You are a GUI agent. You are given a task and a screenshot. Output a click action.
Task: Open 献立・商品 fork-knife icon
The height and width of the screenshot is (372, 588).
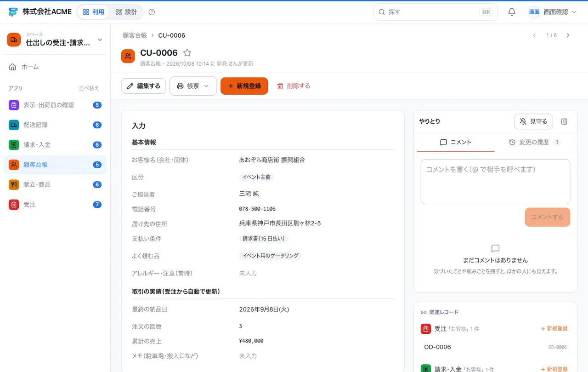click(x=14, y=184)
